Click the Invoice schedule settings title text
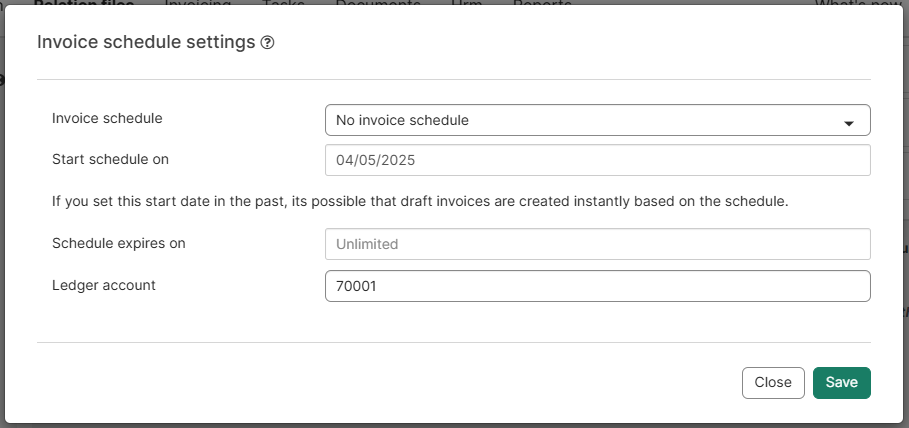 click(146, 42)
